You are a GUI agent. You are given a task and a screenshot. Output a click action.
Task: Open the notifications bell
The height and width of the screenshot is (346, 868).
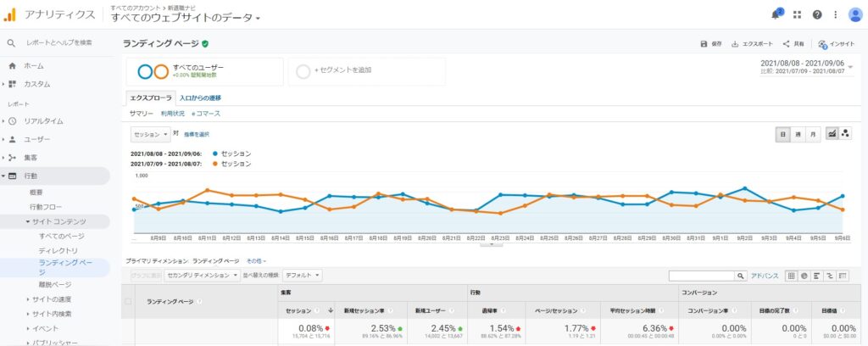tap(776, 14)
